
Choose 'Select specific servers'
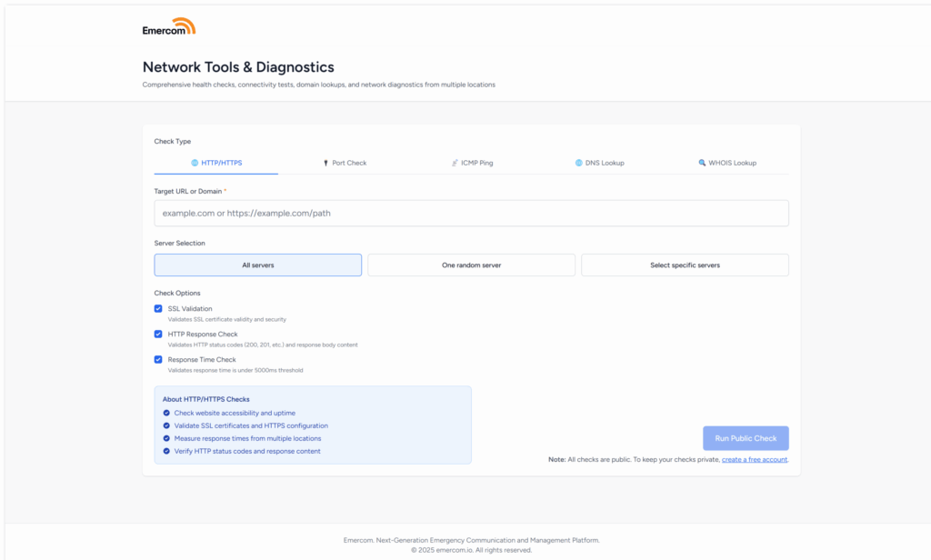click(685, 265)
